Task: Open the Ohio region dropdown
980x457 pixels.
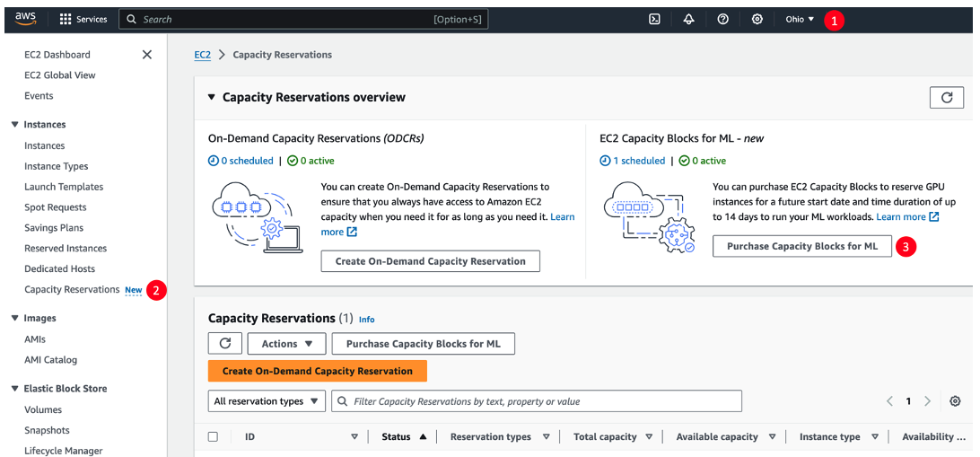Action: click(800, 20)
